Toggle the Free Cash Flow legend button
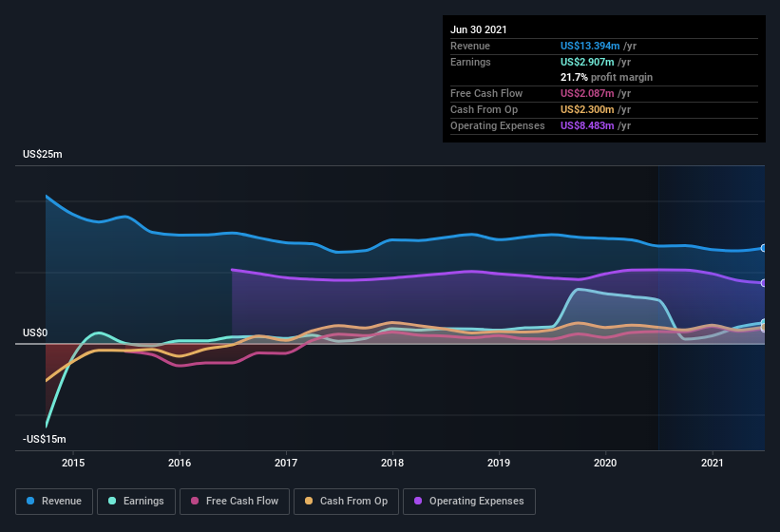 tap(235, 502)
